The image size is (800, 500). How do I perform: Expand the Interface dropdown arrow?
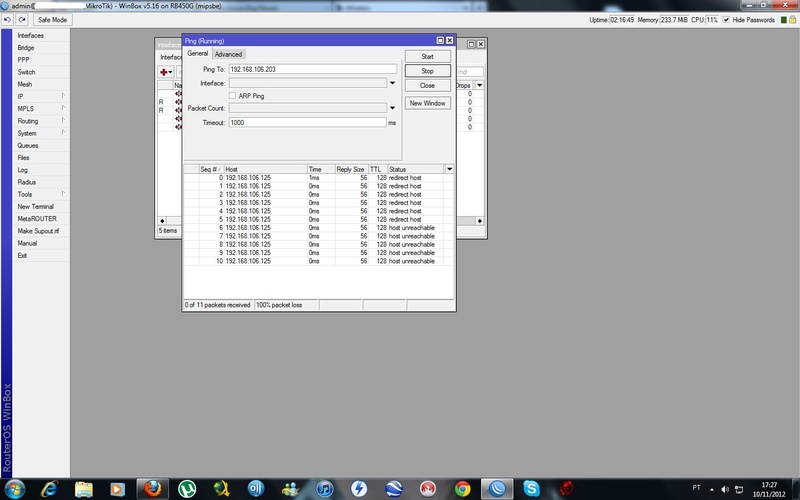392,83
